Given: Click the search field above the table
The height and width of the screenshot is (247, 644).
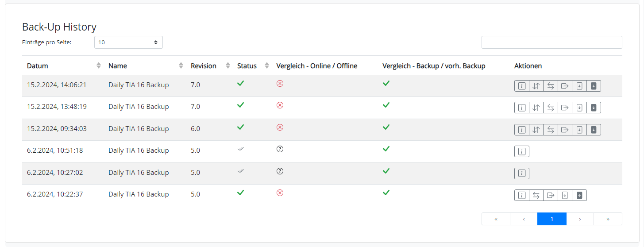Looking at the screenshot, I should [x=551, y=42].
